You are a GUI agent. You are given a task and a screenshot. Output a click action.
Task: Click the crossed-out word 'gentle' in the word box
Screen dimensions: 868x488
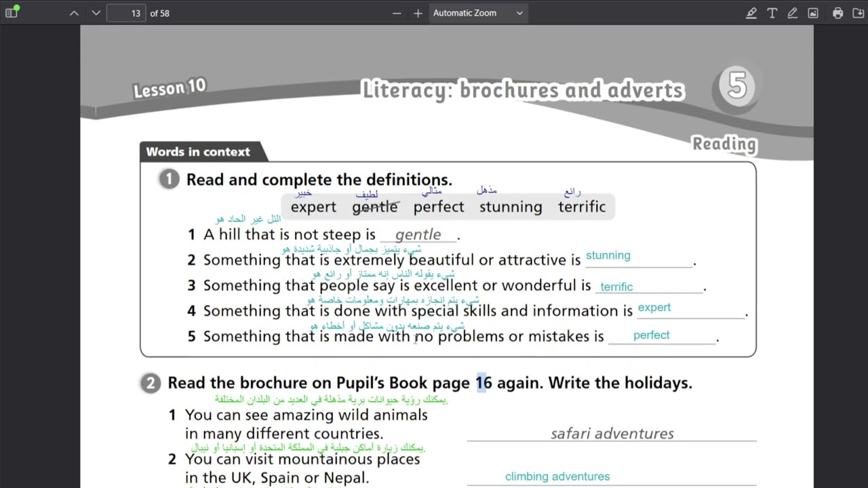375,207
